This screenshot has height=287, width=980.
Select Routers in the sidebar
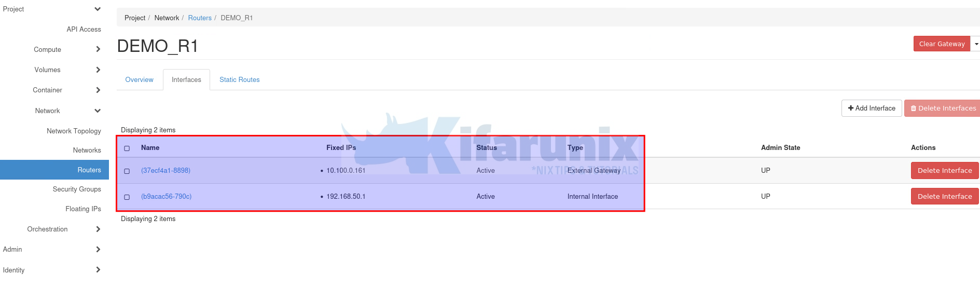pos(54,170)
